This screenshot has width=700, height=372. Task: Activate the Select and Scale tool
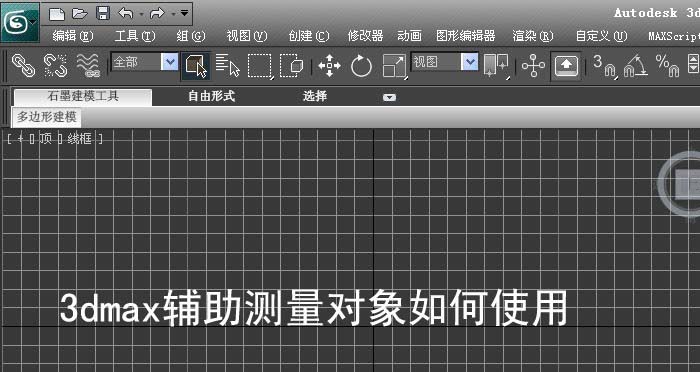[x=394, y=66]
